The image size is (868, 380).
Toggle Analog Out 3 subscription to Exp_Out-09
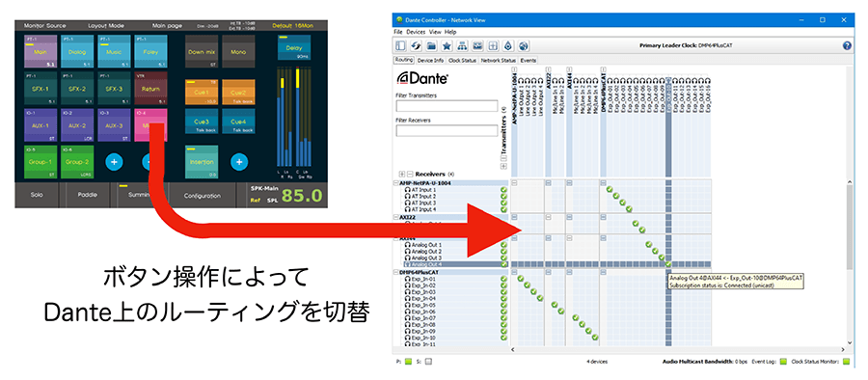pos(662,258)
